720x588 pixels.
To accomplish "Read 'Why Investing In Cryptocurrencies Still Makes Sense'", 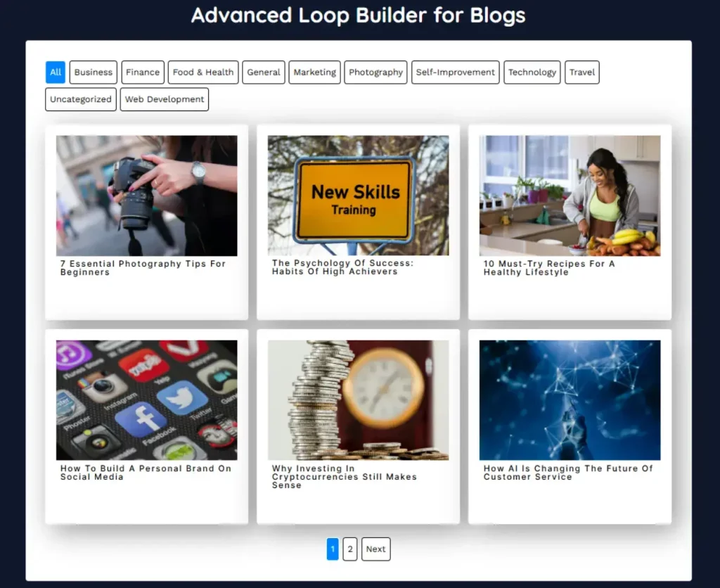I will click(344, 477).
